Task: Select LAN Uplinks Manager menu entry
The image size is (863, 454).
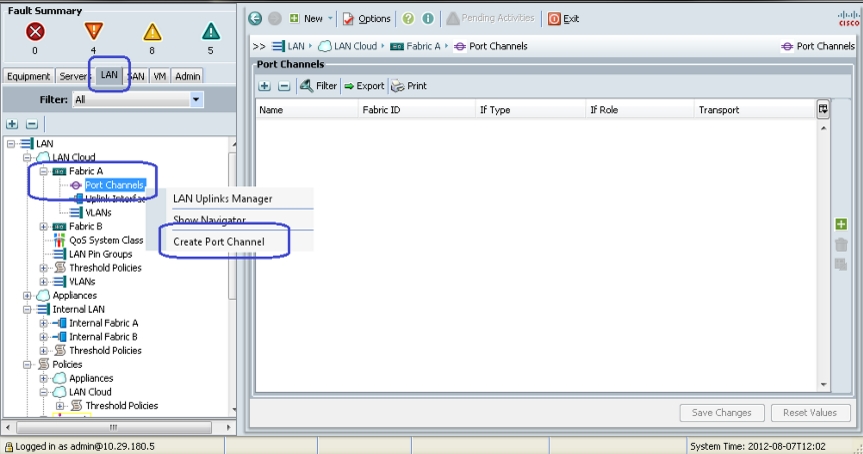Action: point(222,199)
